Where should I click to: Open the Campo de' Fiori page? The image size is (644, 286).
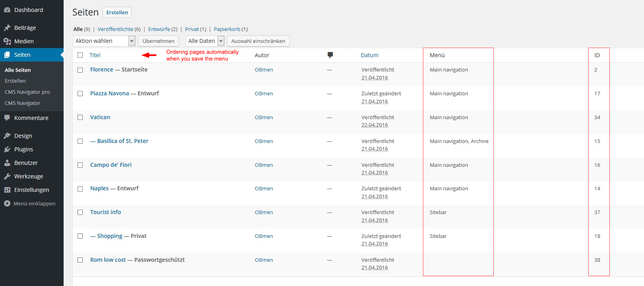[111, 165]
